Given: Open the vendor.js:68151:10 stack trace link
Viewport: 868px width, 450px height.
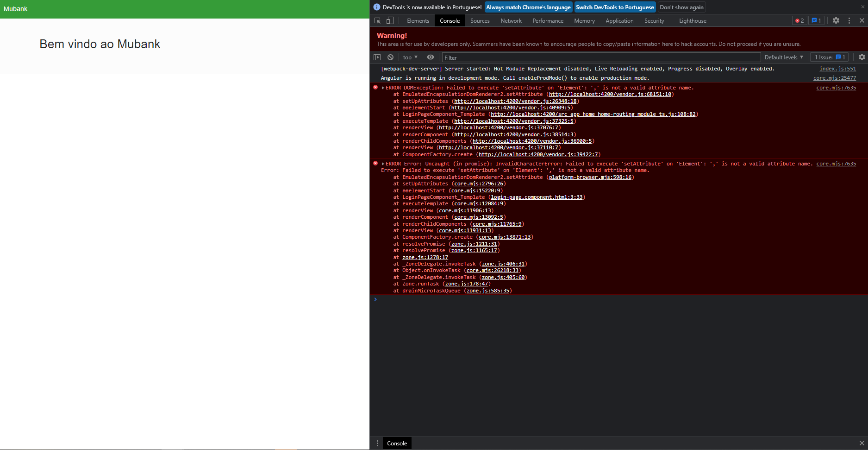Looking at the screenshot, I should tap(610, 94).
